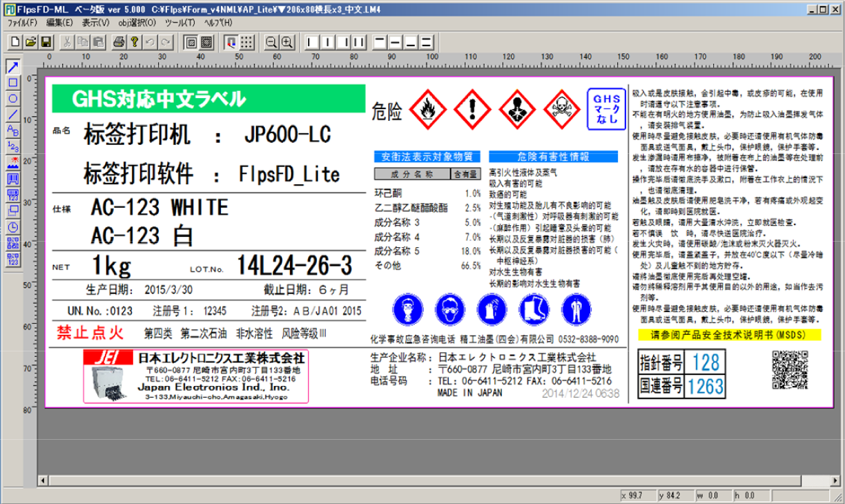Click the first vertical alignment icon
845x504 pixels.
click(312, 41)
